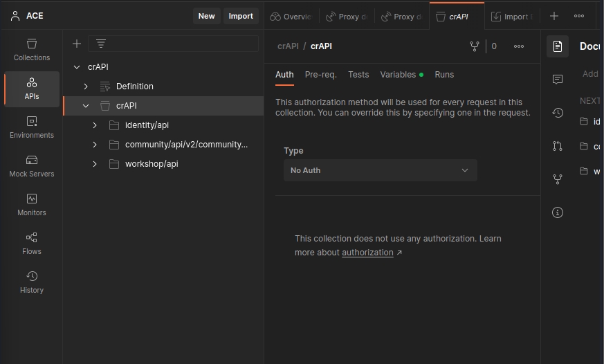604x364 pixels.
Task: Open the History sidebar section
Action: point(32,282)
